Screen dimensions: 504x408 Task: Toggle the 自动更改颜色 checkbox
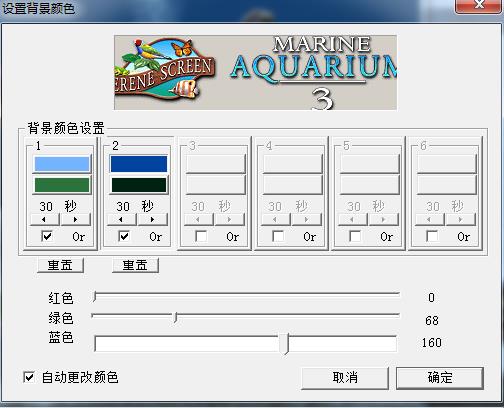click(x=29, y=377)
